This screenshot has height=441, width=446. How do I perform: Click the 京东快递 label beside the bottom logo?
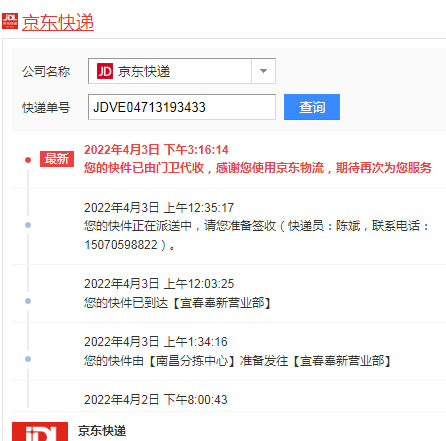click(x=102, y=431)
